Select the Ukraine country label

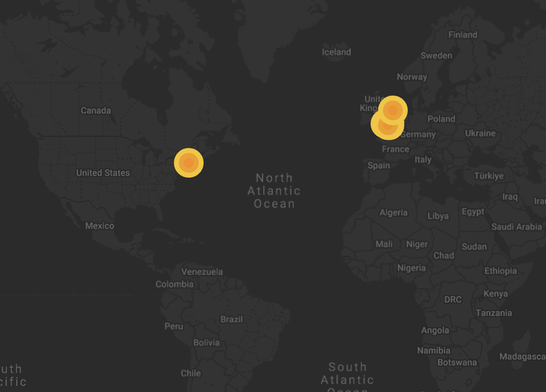pyautogui.click(x=480, y=133)
